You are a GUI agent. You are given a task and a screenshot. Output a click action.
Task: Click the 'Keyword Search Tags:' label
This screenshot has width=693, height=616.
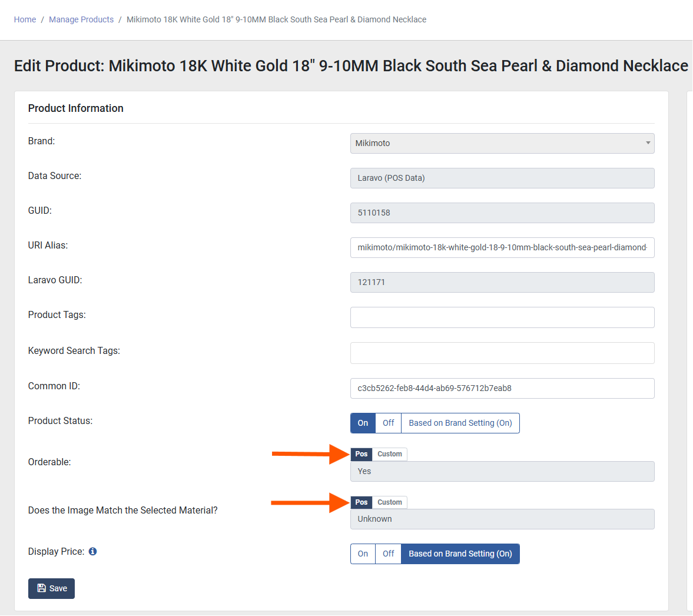pos(74,350)
